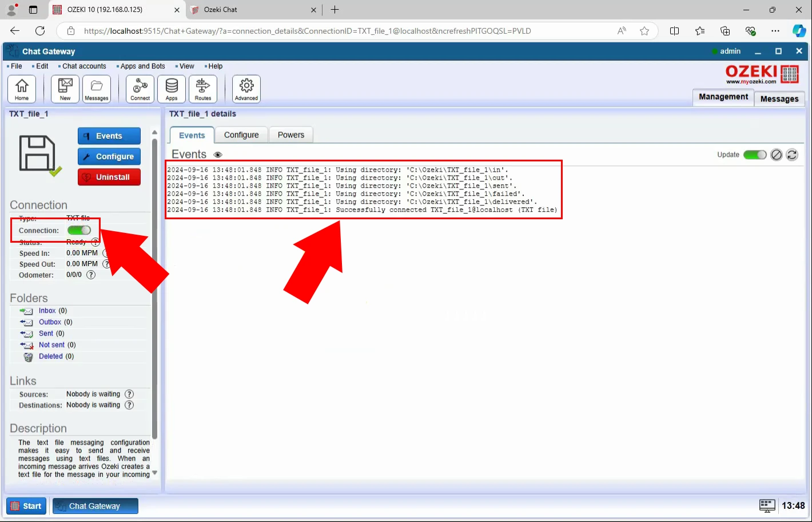Click the help icon next to Status Ready
812x522 pixels.
click(x=96, y=242)
